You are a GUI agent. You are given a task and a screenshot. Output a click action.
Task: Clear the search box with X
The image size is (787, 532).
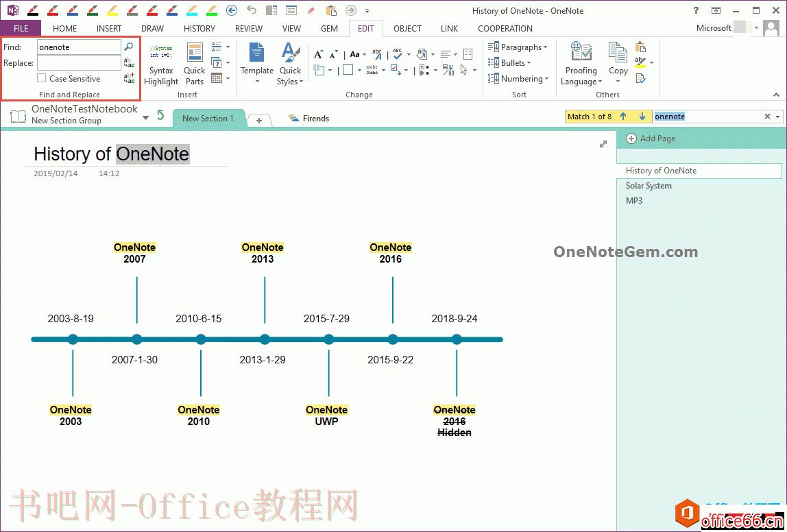tap(767, 117)
